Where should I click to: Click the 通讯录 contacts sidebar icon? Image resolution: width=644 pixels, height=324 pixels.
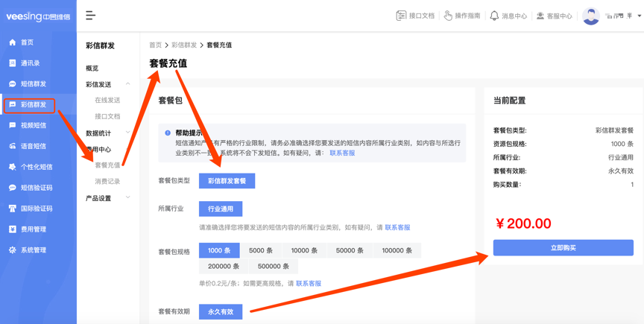click(13, 63)
